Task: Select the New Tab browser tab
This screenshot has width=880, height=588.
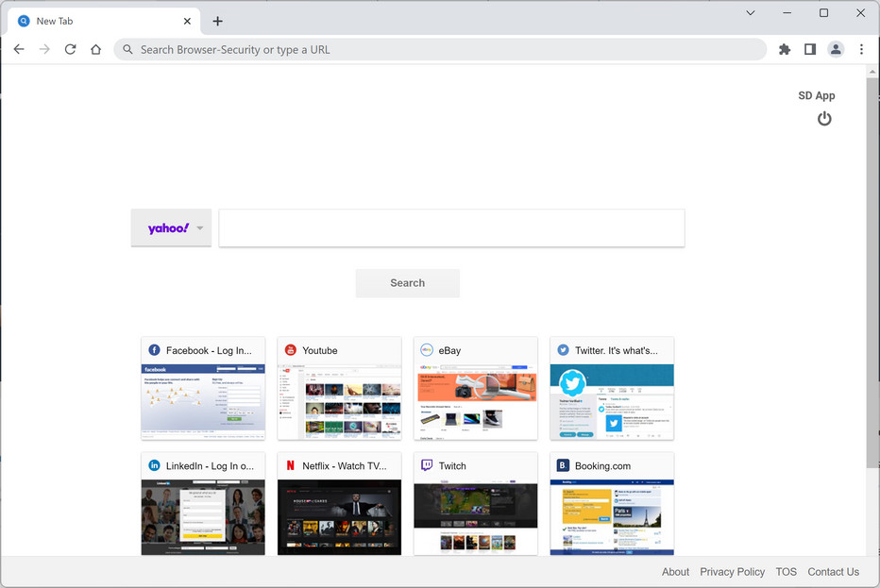Action: (x=104, y=22)
